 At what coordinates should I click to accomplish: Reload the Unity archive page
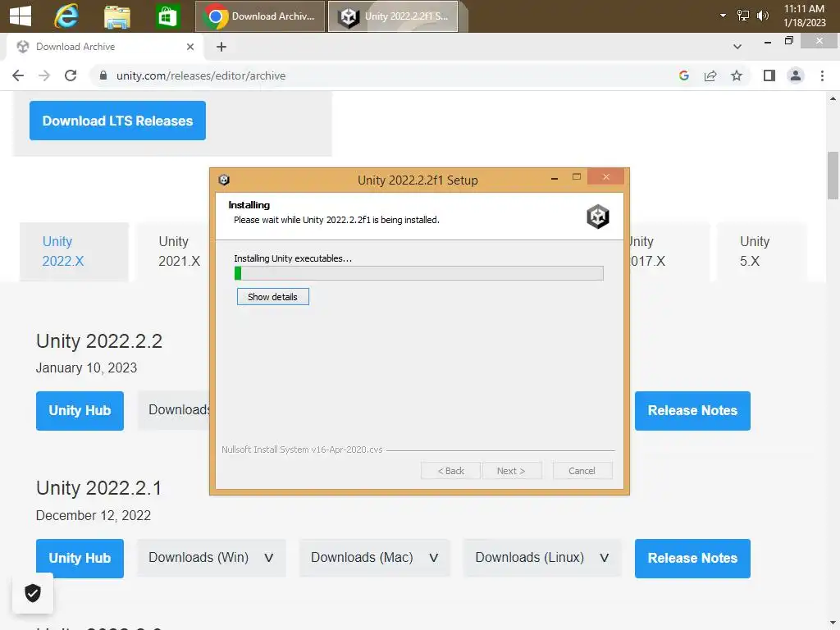pos(71,75)
